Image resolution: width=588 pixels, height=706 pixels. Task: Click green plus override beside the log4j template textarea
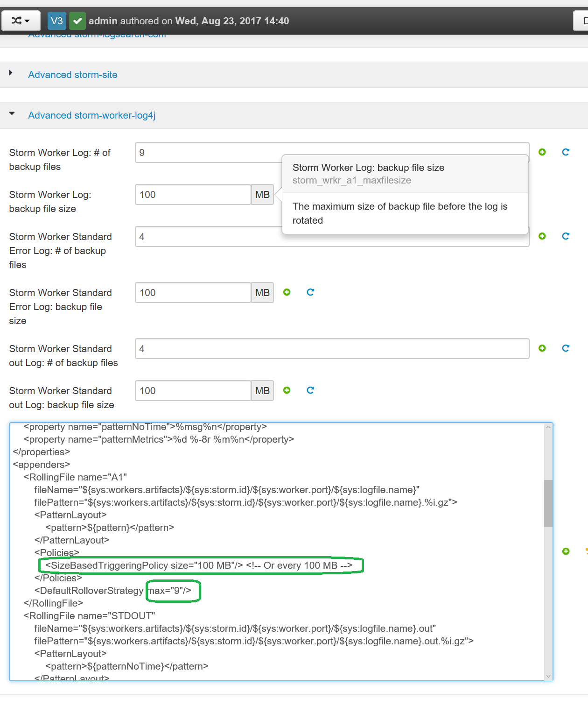pos(566,551)
